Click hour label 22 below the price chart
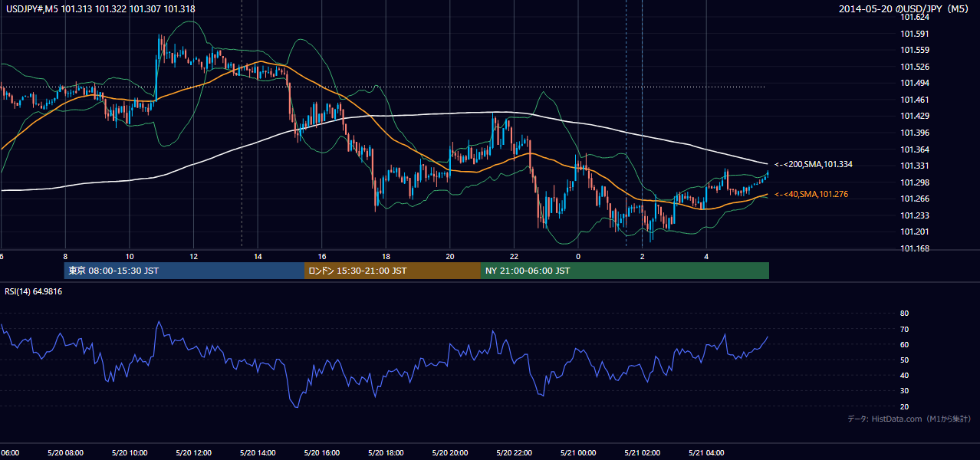 (x=514, y=256)
